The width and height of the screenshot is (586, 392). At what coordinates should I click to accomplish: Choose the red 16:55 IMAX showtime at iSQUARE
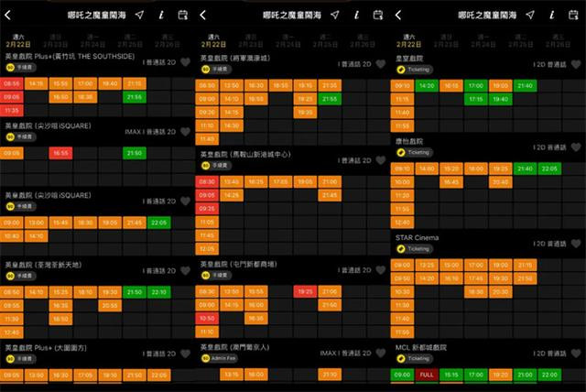[60, 153]
